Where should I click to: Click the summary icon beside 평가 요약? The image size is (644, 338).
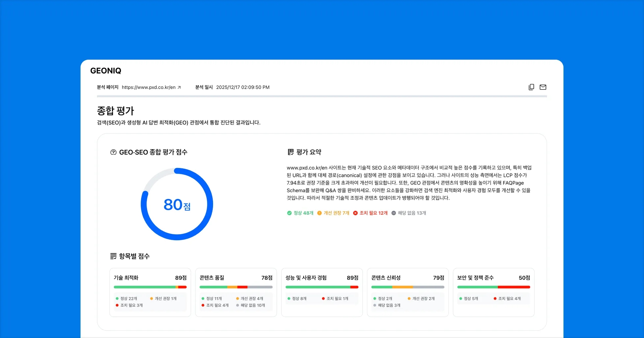click(x=291, y=152)
